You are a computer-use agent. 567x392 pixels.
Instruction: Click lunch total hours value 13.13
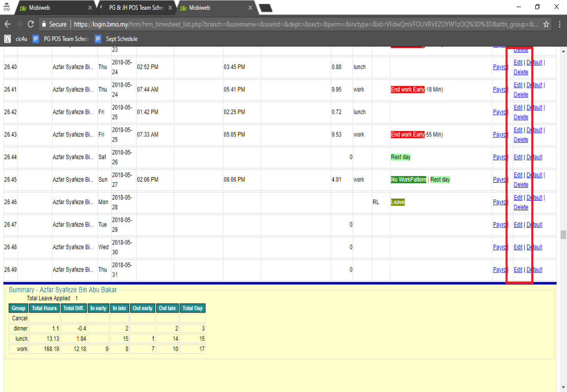(x=53, y=339)
